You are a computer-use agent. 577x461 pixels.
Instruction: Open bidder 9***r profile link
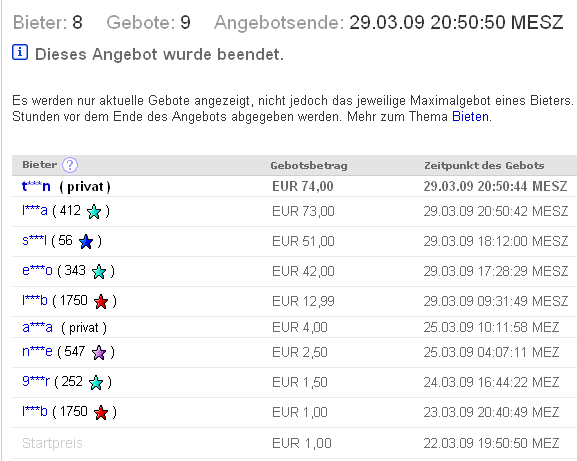[36, 382]
